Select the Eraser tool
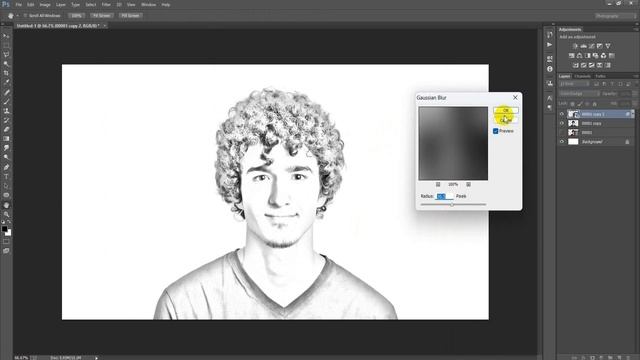Screen dimensions: 640x360 [x=6, y=130]
